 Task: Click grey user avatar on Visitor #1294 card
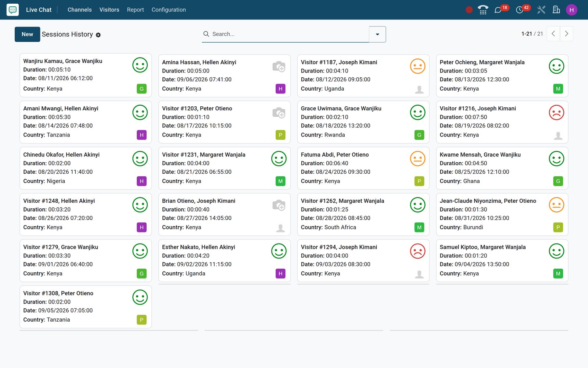click(419, 274)
